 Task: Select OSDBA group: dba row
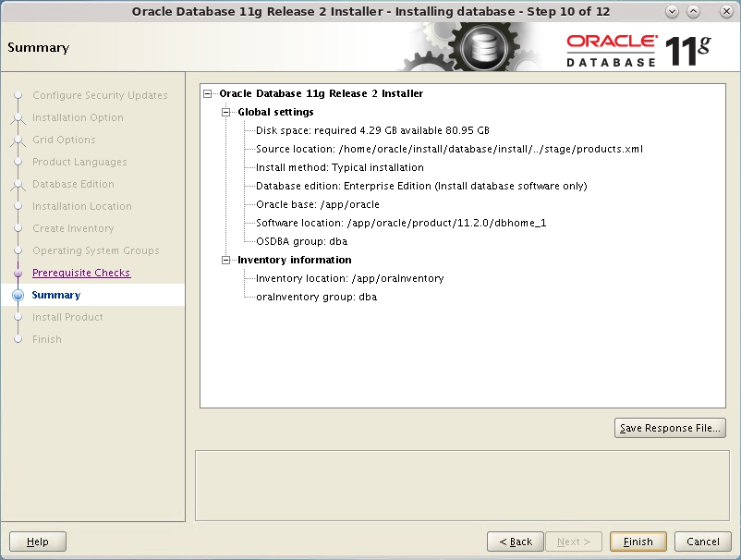[x=301, y=241]
